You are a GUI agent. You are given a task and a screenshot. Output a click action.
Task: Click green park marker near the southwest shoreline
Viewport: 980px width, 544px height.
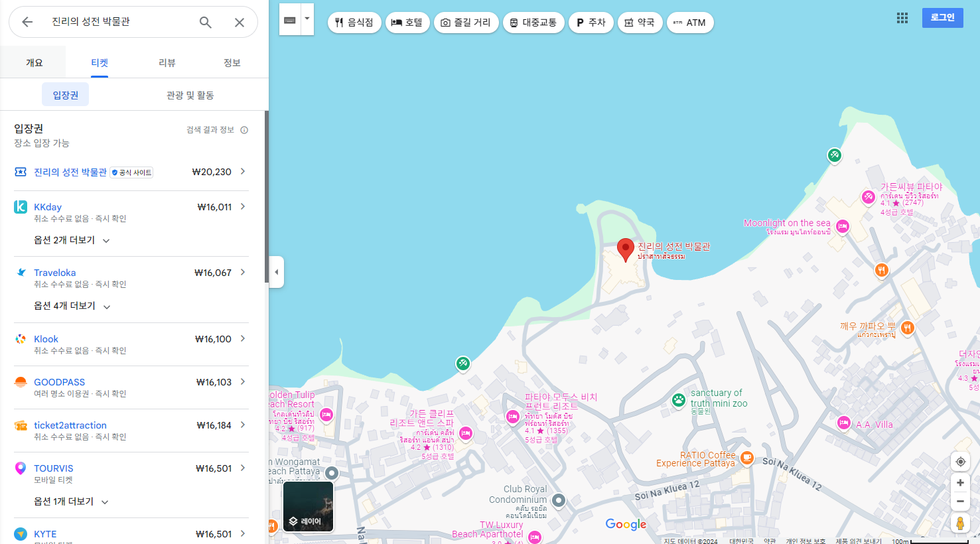pyautogui.click(x=463, y=364)
